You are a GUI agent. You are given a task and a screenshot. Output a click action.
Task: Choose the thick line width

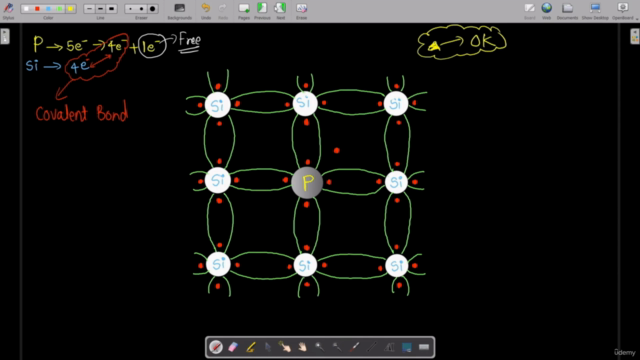tap(111, 9)
